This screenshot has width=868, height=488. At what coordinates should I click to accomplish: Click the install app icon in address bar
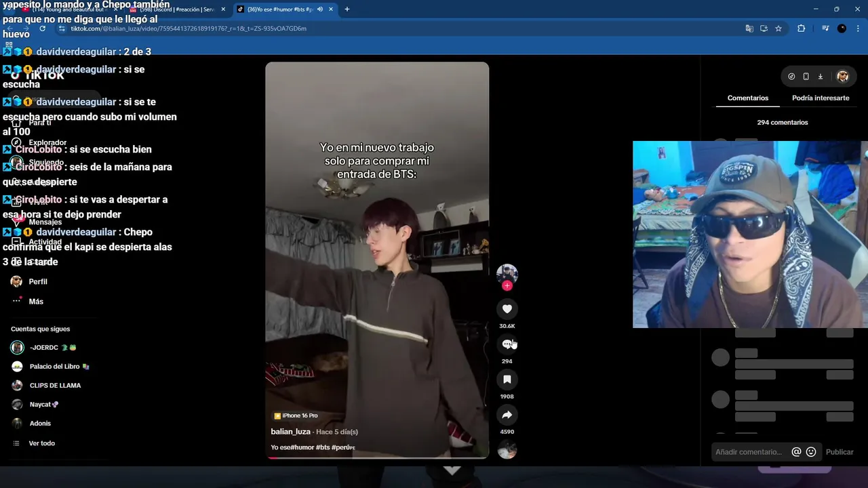click(764, 28)
